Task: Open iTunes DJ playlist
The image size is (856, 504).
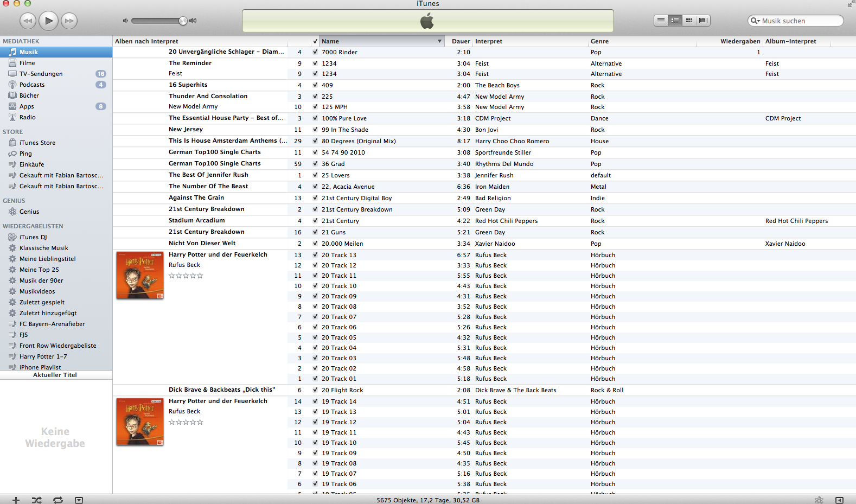Action: tap(56, 237)
